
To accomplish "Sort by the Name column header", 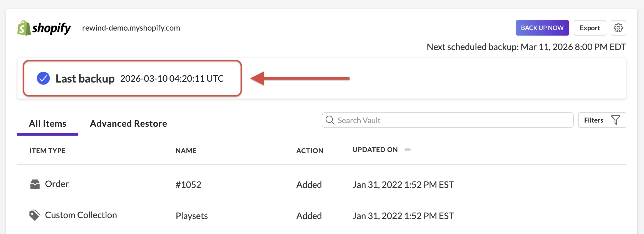I will [186, 151].
